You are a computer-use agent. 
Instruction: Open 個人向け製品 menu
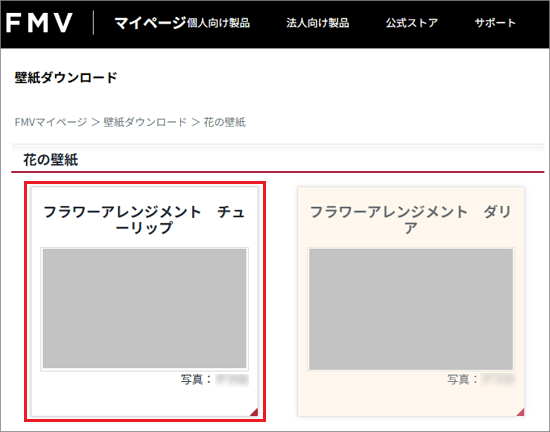coord(218,23)
